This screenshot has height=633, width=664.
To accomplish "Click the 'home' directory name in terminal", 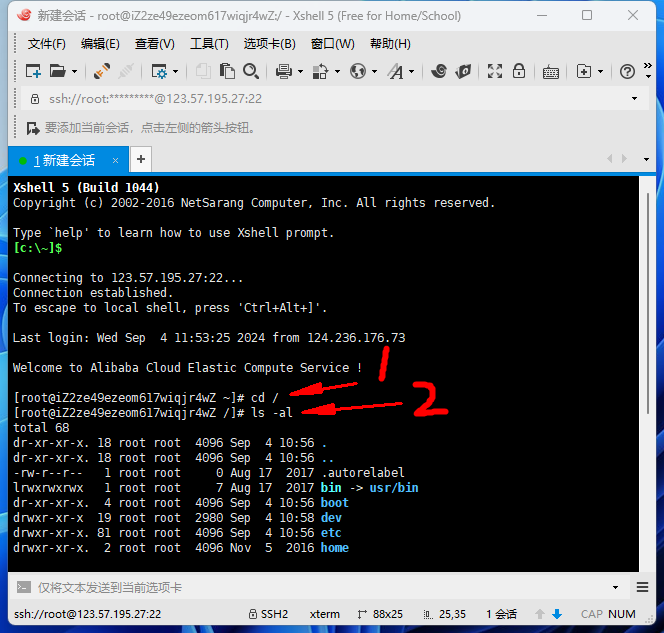I will [x=335, y=547].
